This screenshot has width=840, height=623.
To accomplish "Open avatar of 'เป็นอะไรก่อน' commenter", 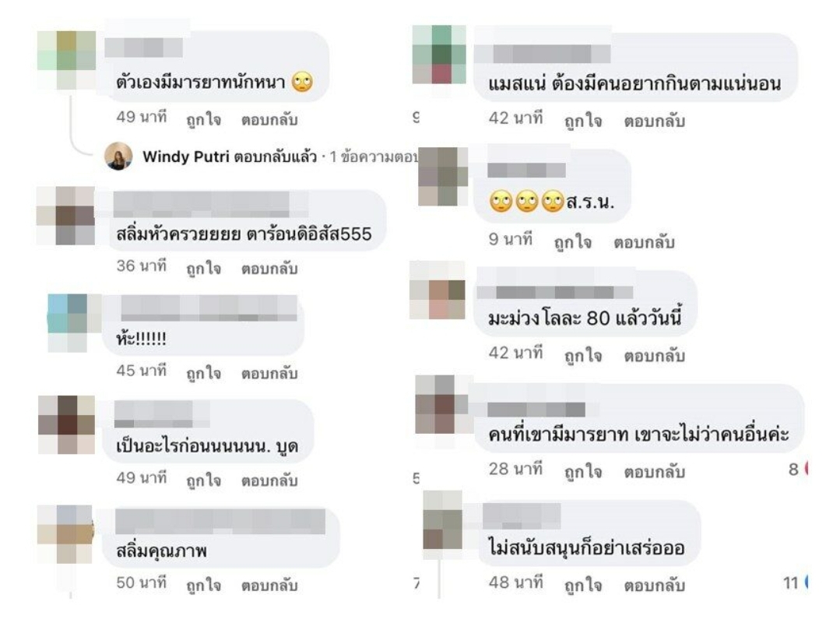I will [67, 424].
